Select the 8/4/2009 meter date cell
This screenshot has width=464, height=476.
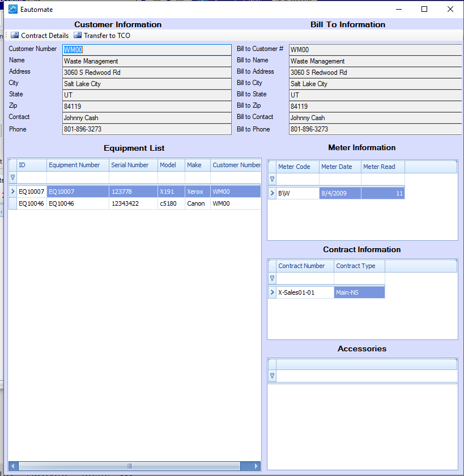pyautogui.click(x=340, y=193)
